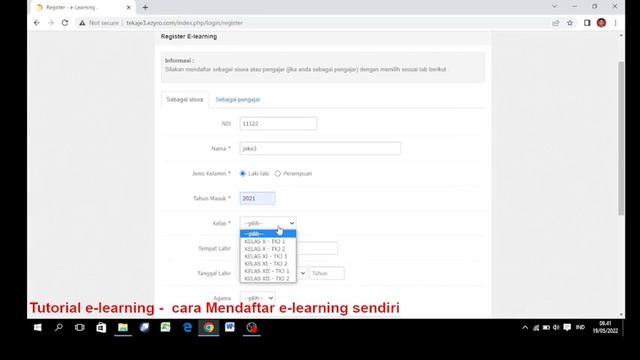Screen dimensions: 640x360
Task: Open the notification center icon
Action: [567, 327]
